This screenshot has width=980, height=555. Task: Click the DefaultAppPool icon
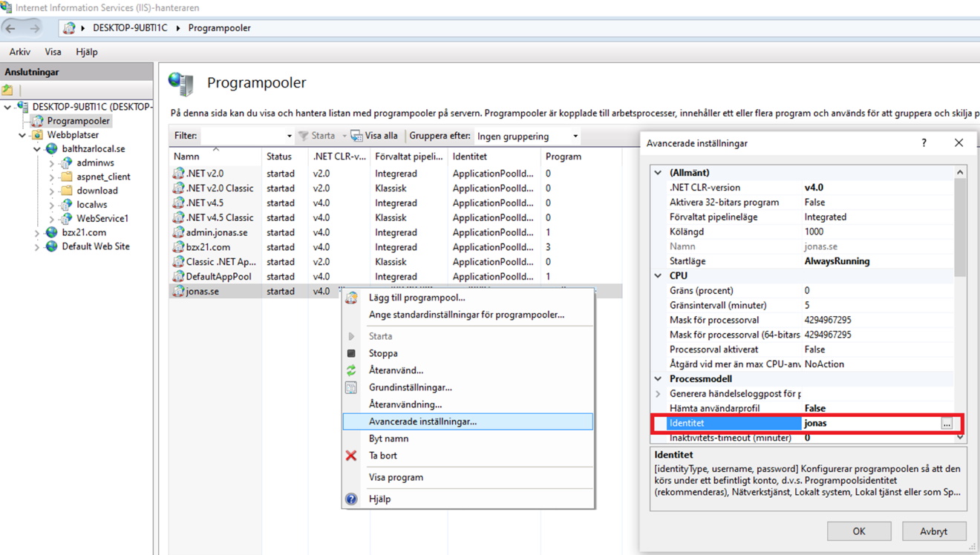pos(178,277)
